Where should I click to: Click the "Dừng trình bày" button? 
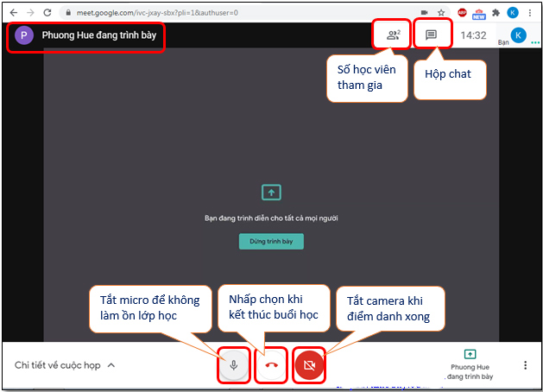(271, 242)
